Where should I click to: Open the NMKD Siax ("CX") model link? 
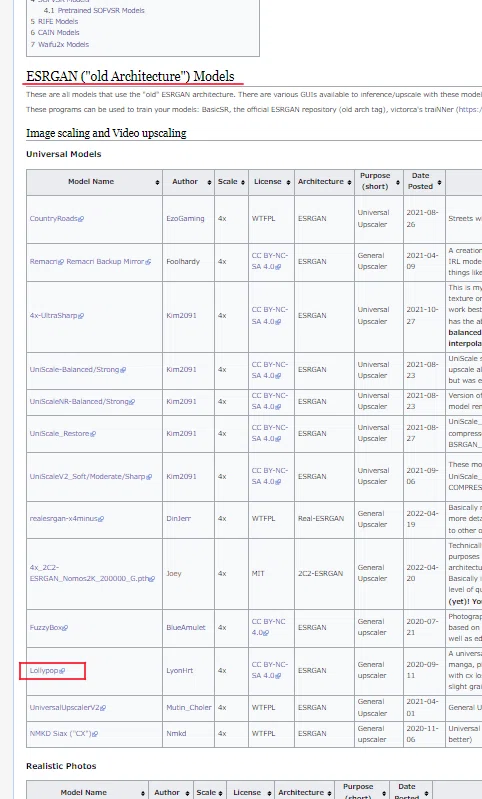click(x=64, y=734)
